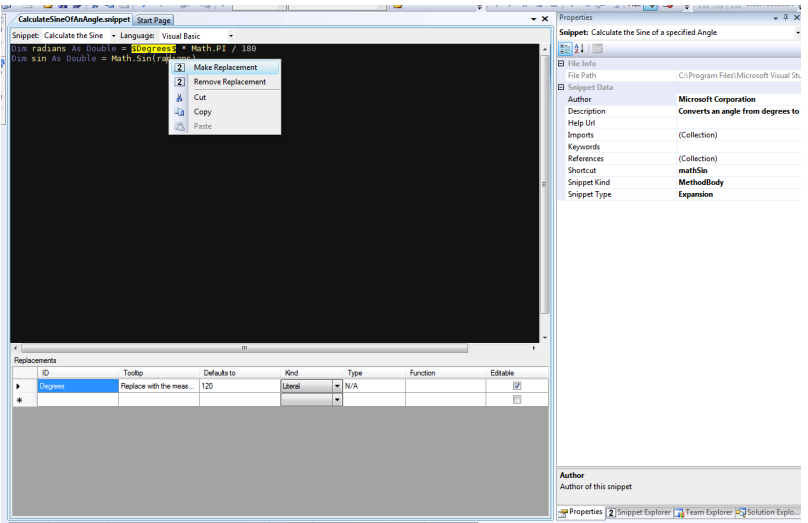Switch to the Start Page tab

154,20
